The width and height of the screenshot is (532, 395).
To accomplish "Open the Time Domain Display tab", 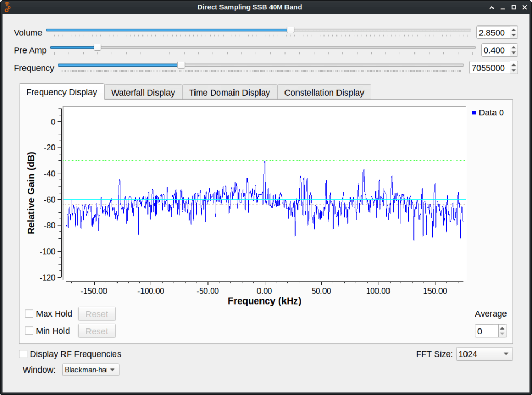I will pos(229,93).
